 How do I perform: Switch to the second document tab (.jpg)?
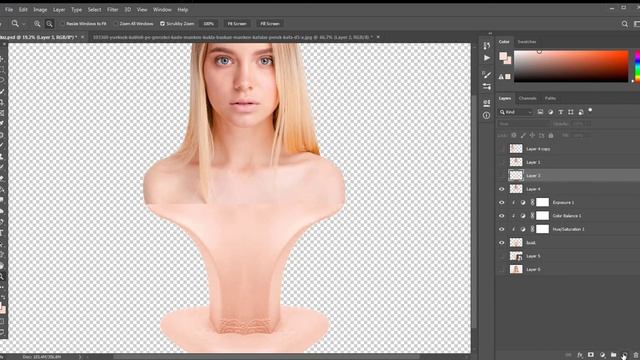point(233,37)
